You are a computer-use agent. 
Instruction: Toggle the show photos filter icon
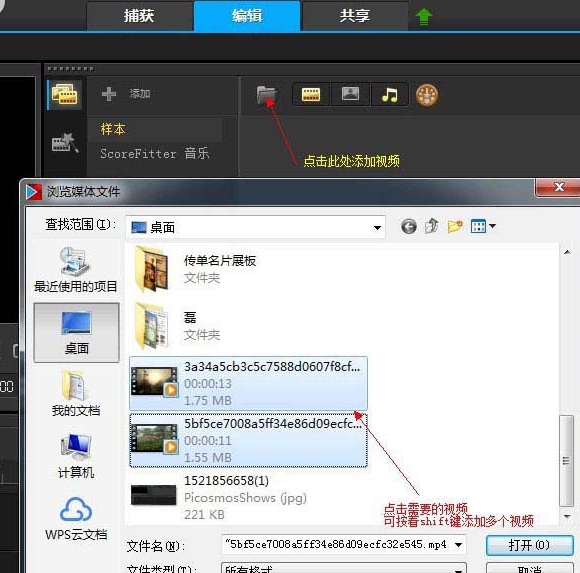click(x=350, y=94)
